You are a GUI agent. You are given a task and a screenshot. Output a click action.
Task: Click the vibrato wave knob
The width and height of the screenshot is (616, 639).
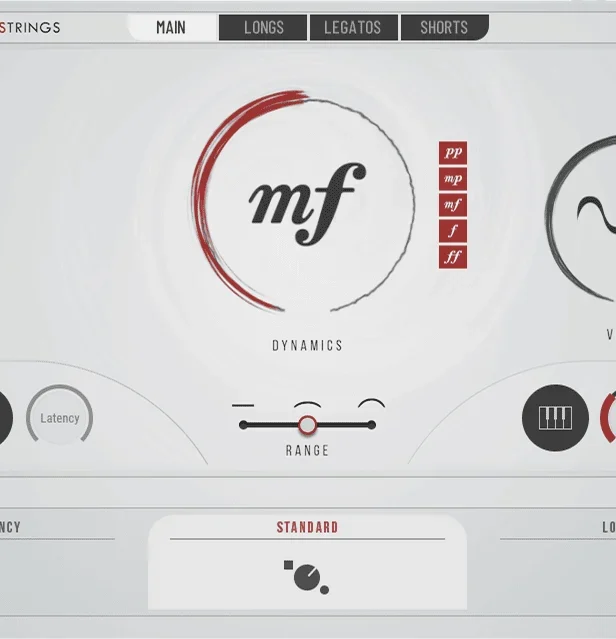[x=583, y=218]
